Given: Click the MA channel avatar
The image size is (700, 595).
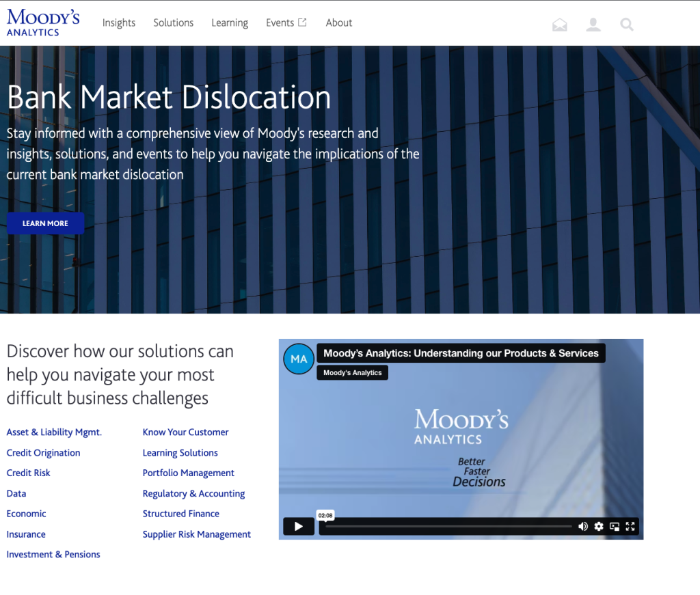Looking at the screenshot, I should [299, 359].
